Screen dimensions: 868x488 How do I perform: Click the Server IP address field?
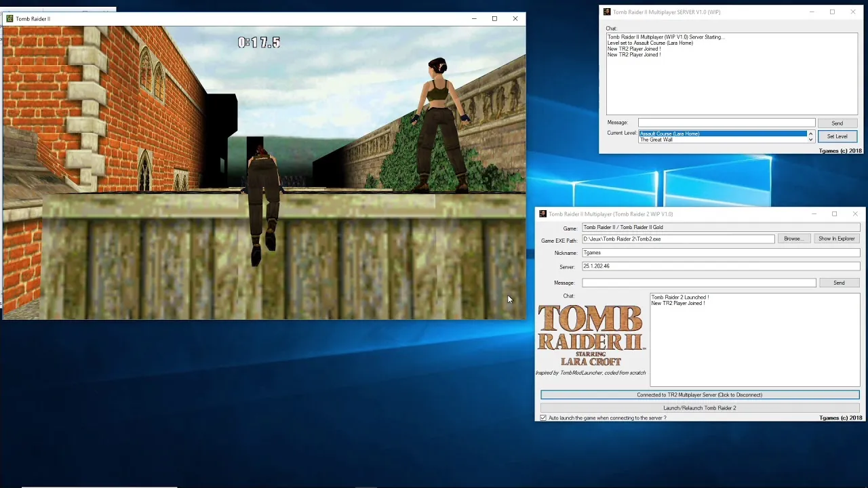coord(721,266)
